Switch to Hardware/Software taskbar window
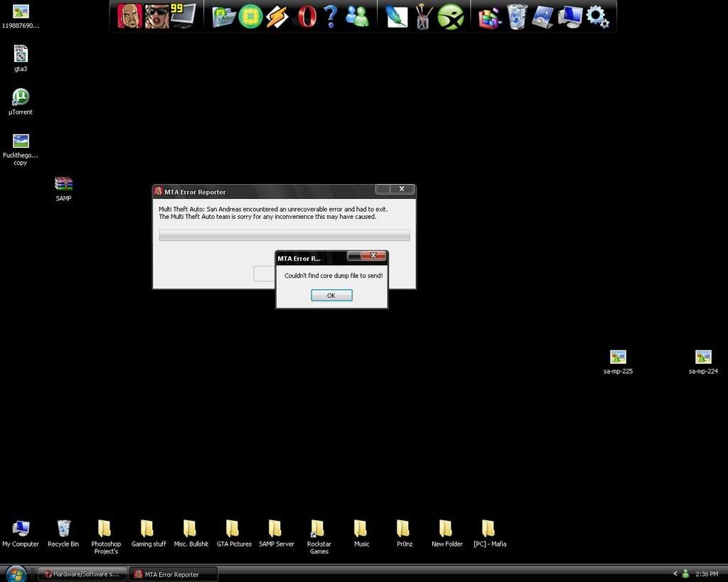This screenshot has width=728, height=582. (x=82, y=574)
